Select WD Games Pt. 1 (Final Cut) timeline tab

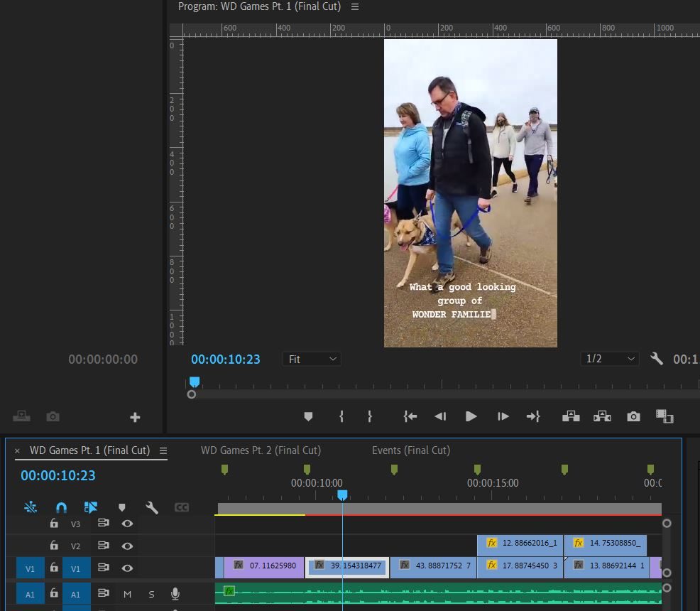[x=89, y=450]
